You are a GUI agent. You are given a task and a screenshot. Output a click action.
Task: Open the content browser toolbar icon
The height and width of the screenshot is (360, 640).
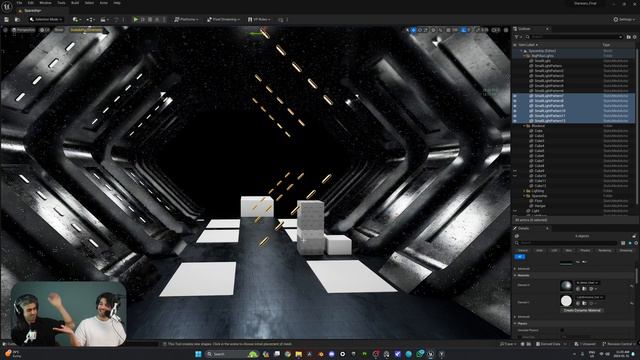coord(17,19)
